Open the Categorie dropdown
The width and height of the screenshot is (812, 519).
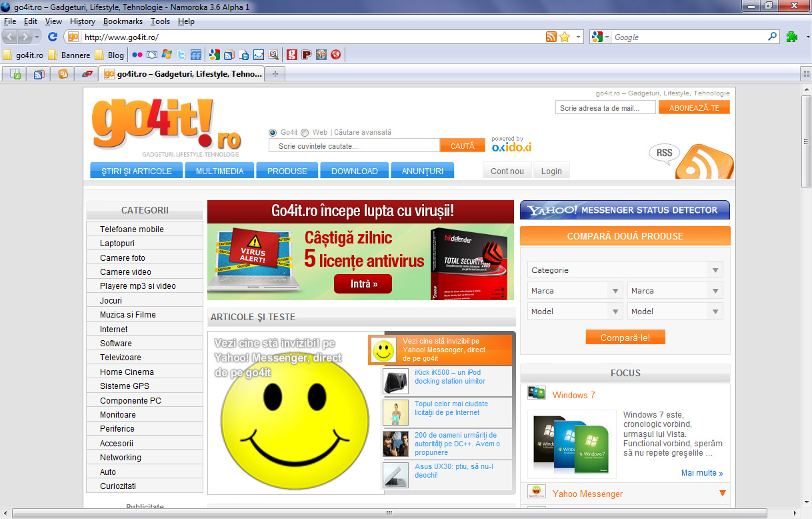tap(625, 270)
